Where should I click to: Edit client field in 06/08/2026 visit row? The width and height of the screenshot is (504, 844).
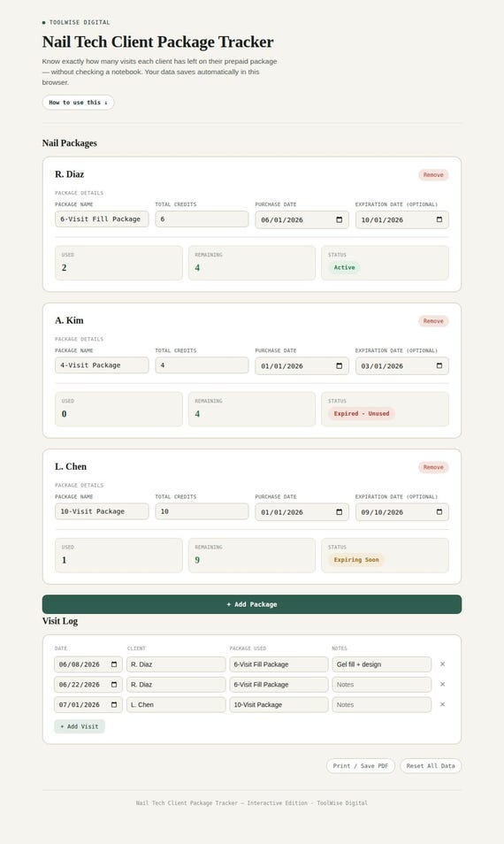pyautogui.click(x=176, y=664)
